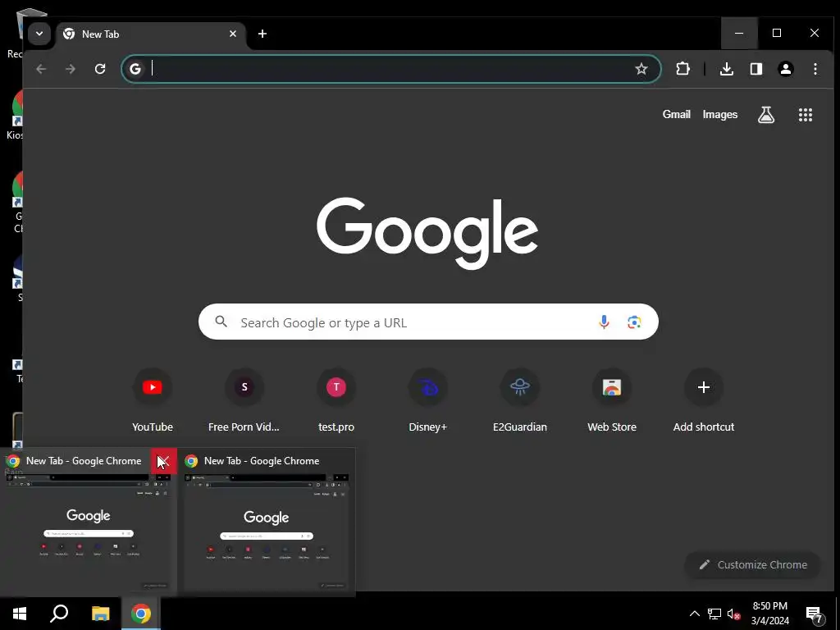This screenshot has height=630, width=840.
Task: Click the Google G icon in address bar
Action: [135, 69]
